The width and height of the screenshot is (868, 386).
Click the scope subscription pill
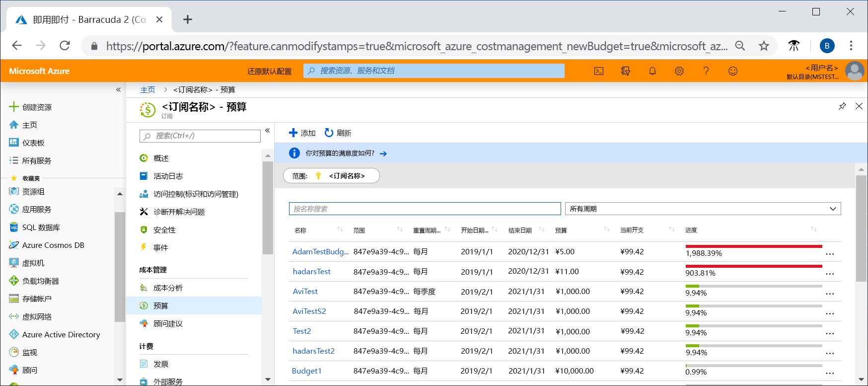coord(331,176)
